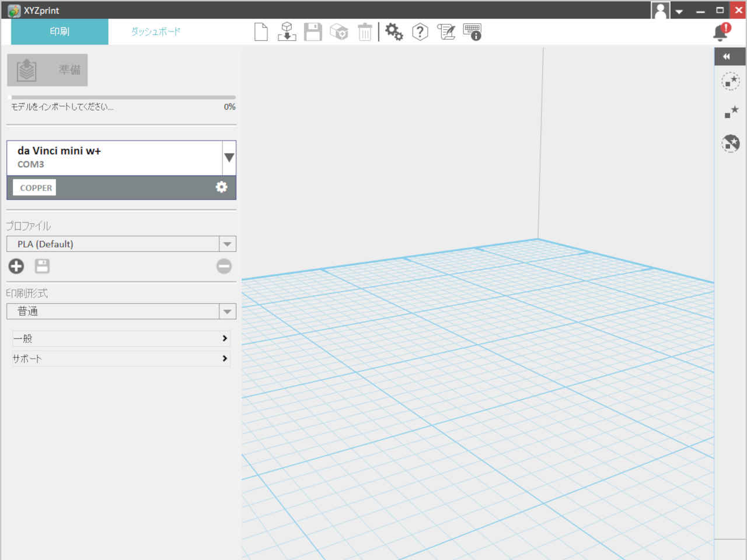The height and width of the screenshot is (560, 747).
Task: Open help question mark icon
Action: (x=420, y=32)
